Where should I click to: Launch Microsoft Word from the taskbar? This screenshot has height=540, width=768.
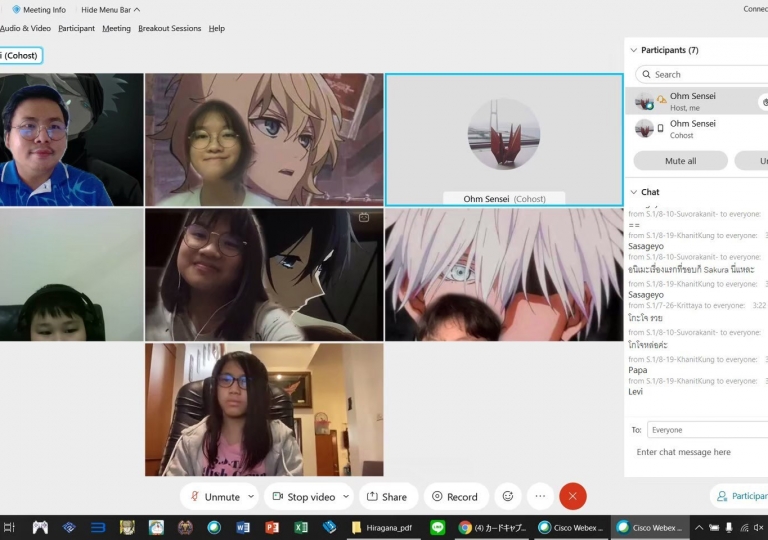(x=243, y=527)
